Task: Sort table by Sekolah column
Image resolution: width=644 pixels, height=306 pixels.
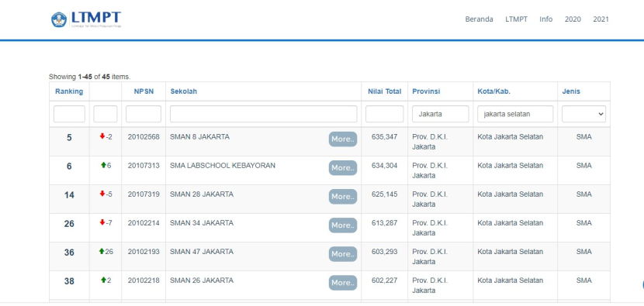Action: 184,91
